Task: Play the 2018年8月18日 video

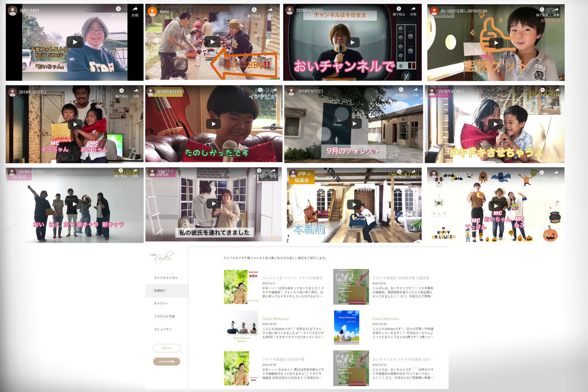Action: tap(495, 124)
